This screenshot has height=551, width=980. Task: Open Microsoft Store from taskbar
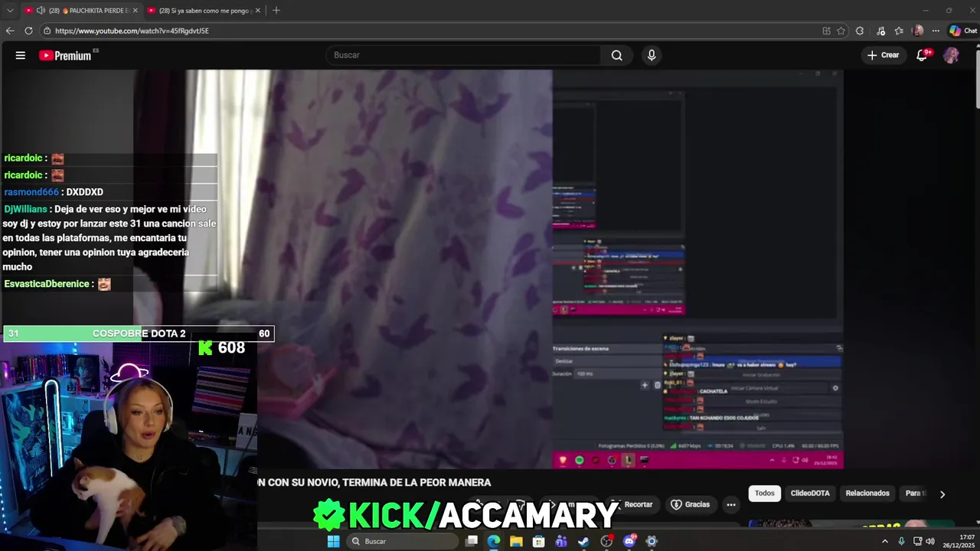point(539,541)
